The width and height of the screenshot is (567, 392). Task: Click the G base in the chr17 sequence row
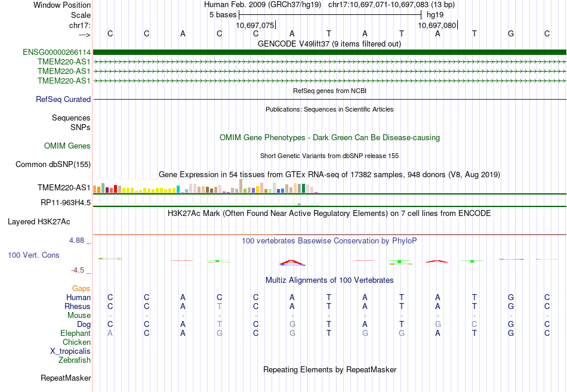click(x=510, y=33)
